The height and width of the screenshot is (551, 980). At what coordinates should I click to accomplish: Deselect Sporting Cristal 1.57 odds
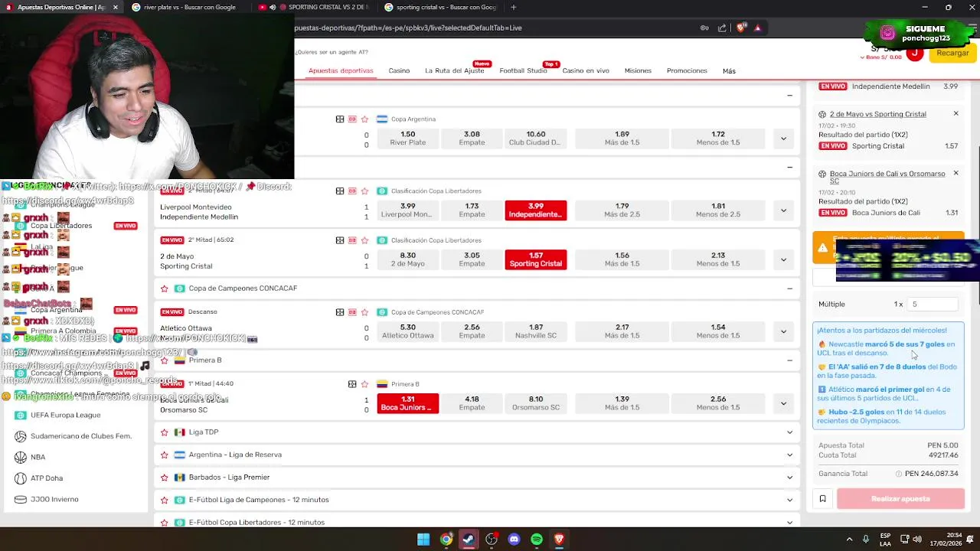[x=536, y=259]
